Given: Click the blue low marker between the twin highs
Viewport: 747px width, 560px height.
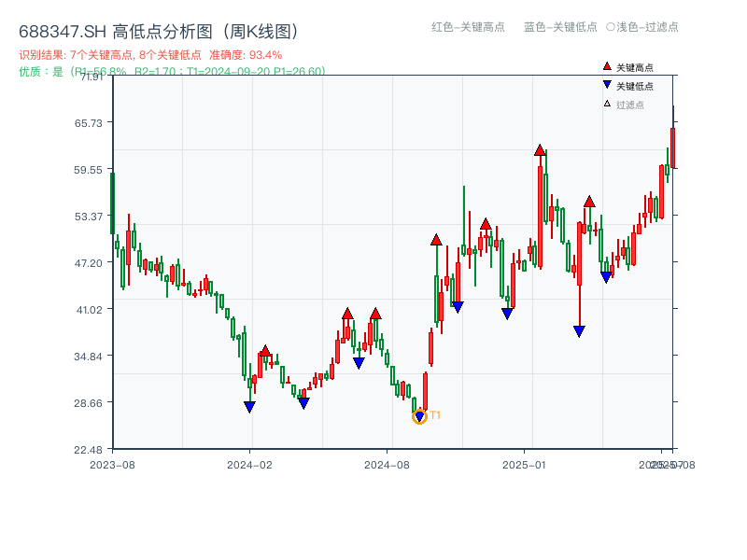Looking at the screenshot, I should click(x=359, y=363).
